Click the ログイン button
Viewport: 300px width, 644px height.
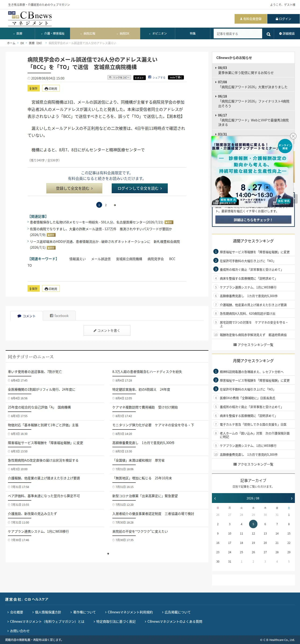pos(283,19)
